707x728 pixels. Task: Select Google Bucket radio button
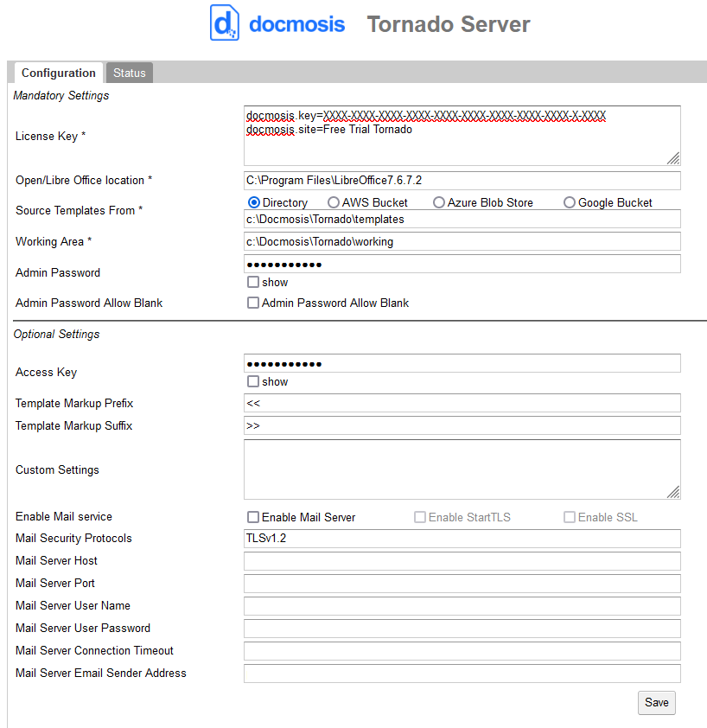[x=569, y=202]
